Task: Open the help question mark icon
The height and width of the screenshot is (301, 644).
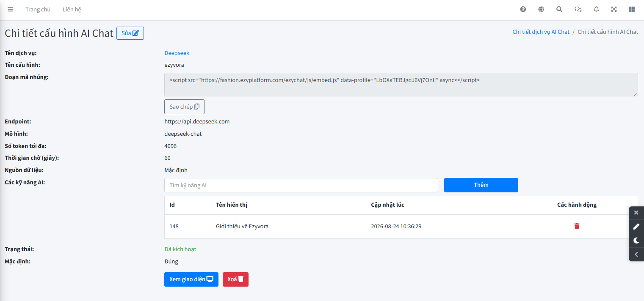Action: pyautogui.click(x=523, y=9)
